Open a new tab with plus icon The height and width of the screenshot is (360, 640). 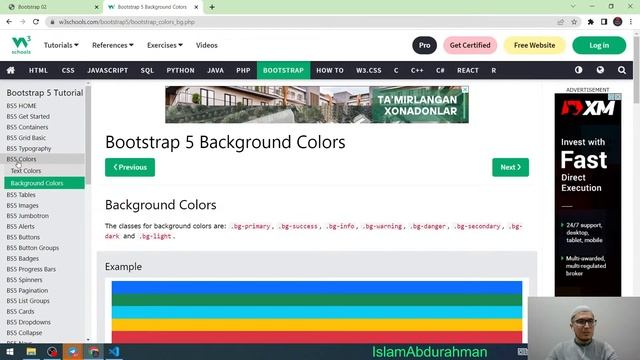click(x=212, y=7)
